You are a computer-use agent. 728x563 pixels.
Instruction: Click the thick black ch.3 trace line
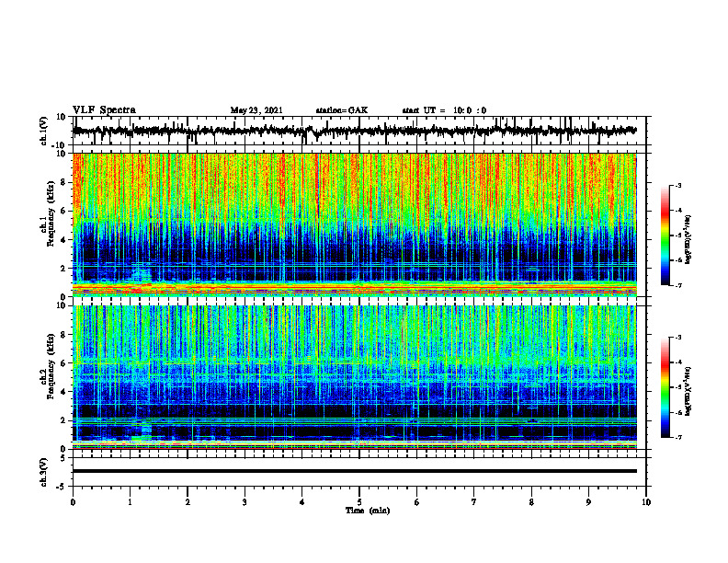click(x=355, y=471)
